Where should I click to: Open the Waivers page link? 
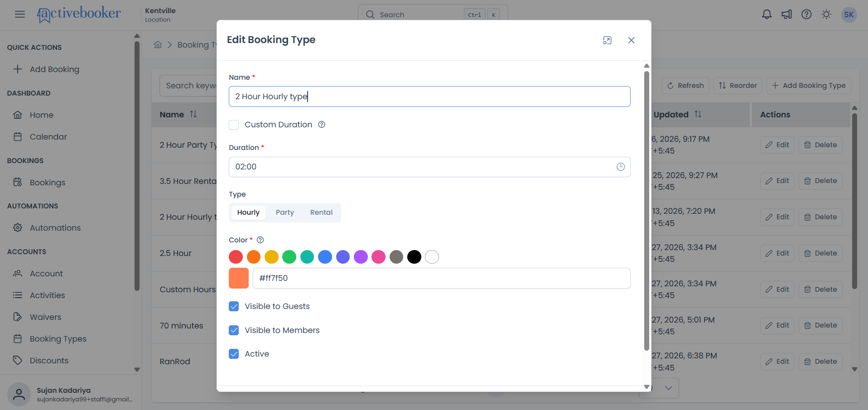[45, 317]
